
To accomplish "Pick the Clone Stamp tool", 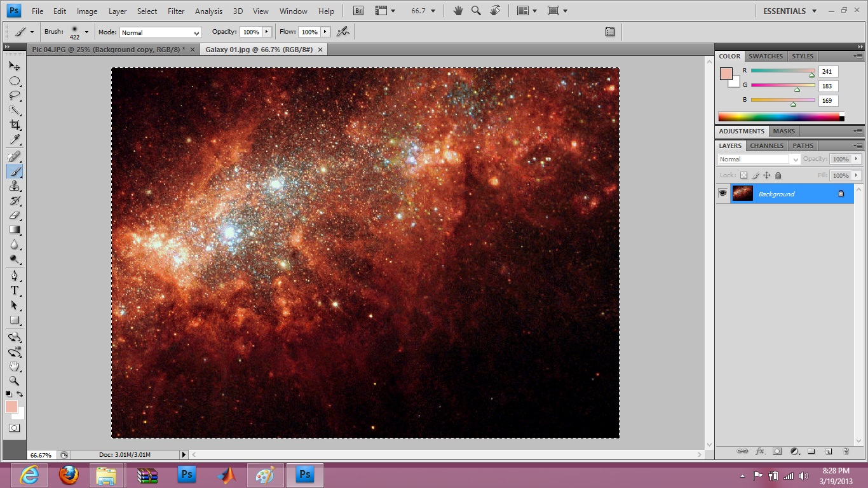I will click(15, 186).
